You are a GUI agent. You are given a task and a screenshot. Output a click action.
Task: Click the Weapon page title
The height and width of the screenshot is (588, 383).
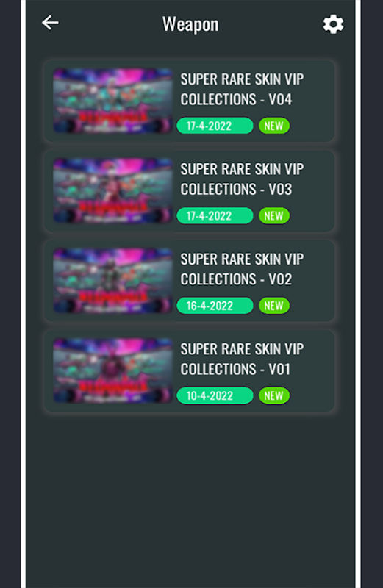point(190,25)
